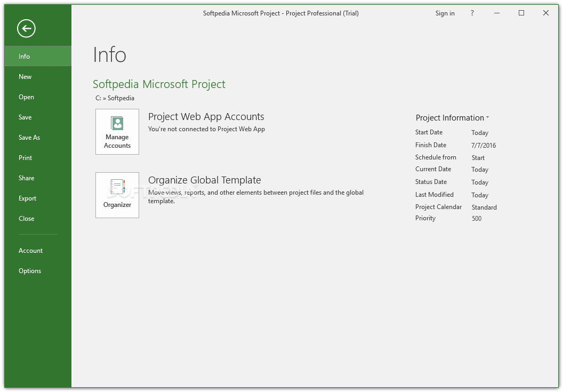Expand the Project Information dropdown

(452, 117)
